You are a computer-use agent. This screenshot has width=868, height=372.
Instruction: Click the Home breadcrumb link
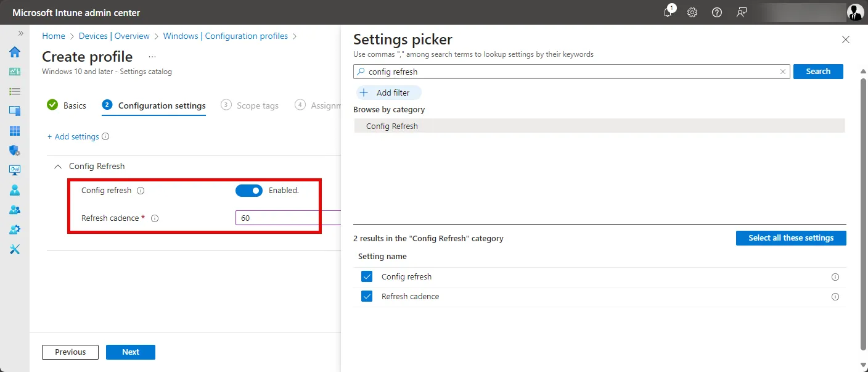(54, 36)
